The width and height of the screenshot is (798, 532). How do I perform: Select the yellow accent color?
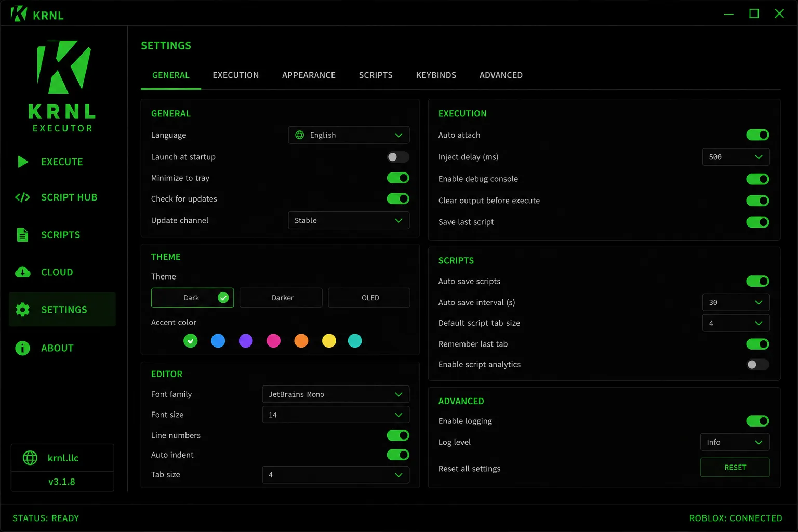coord(329,341)
